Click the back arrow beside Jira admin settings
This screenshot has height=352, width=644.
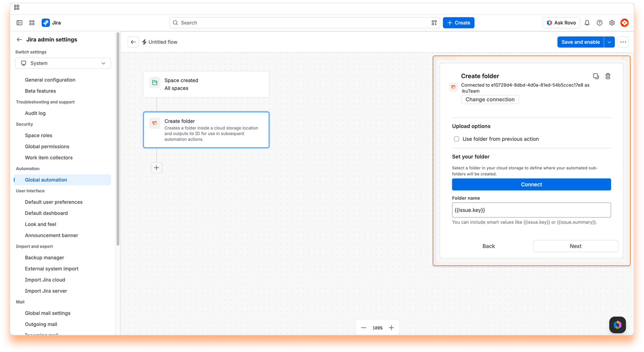[x=19, y=40]
